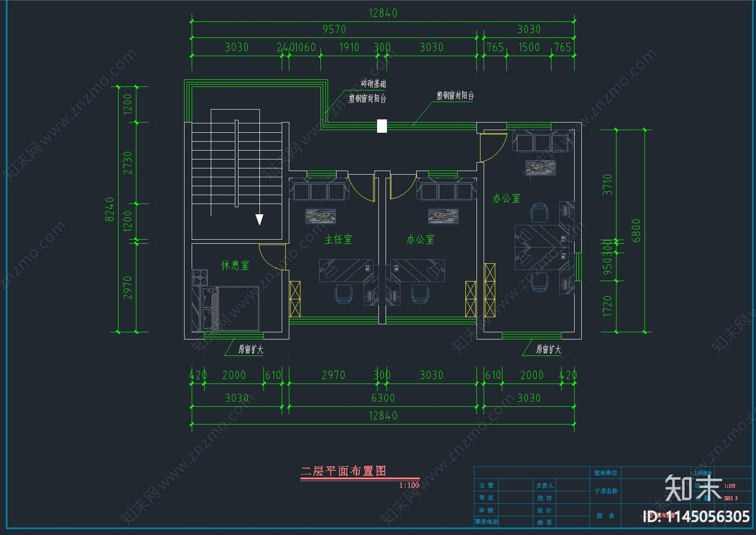The width and height of the screenshot is (756, 535).
Task: Click the 塑钢窗封阳台 note below 砖砌基础
Action: point(368,98)
